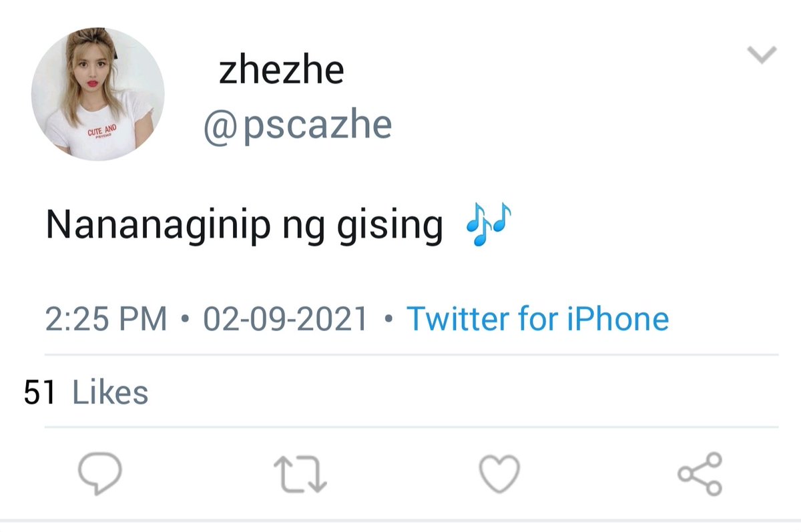Select the 02-09-2021 date text

(x=286, y=319)
